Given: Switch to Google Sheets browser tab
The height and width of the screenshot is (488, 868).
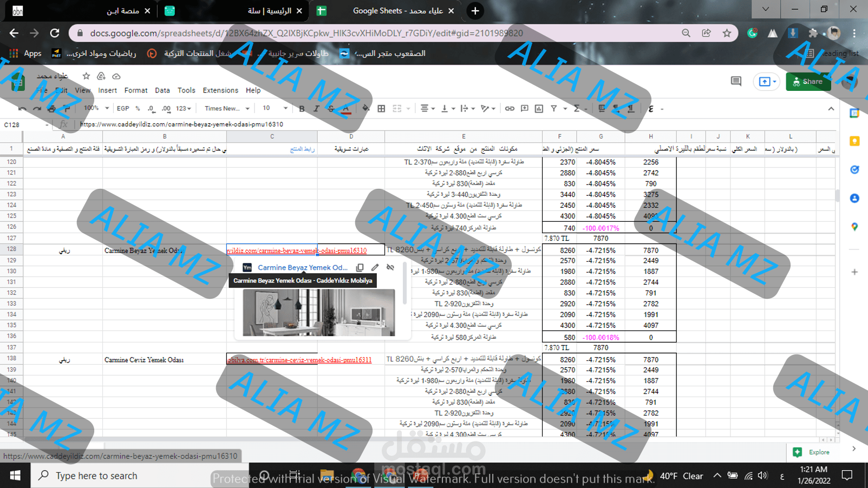Looking at the screenshot, I should pos(387,11).
